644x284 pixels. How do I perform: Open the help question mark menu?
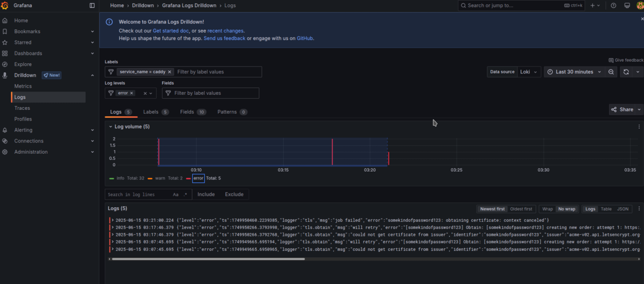pos(613,5)
